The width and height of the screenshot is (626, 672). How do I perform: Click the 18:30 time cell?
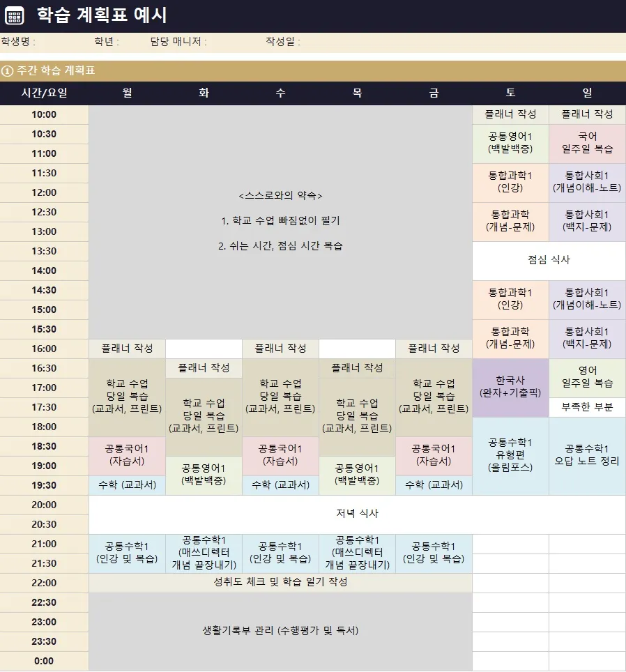[x=44, y=447]
